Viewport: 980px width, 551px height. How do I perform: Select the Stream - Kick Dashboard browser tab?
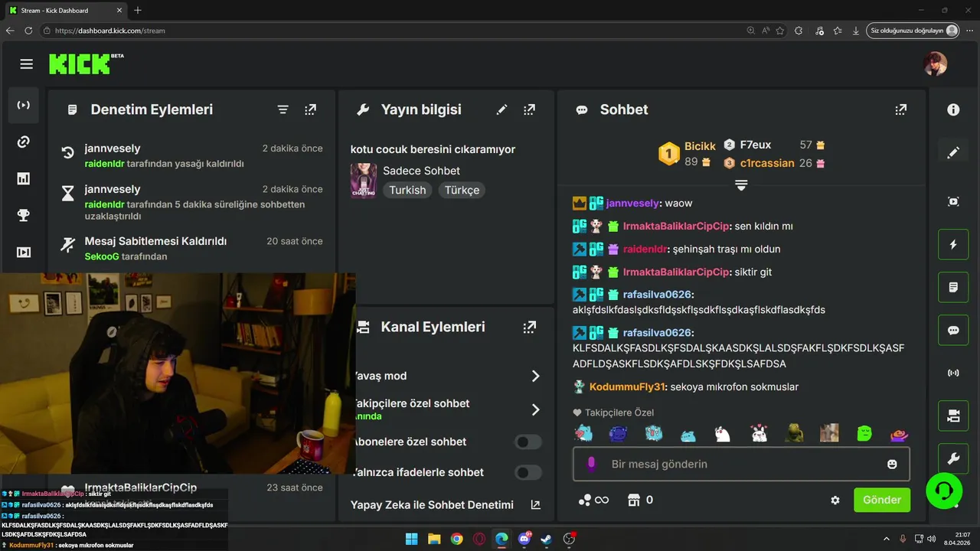tap(64, 10)
